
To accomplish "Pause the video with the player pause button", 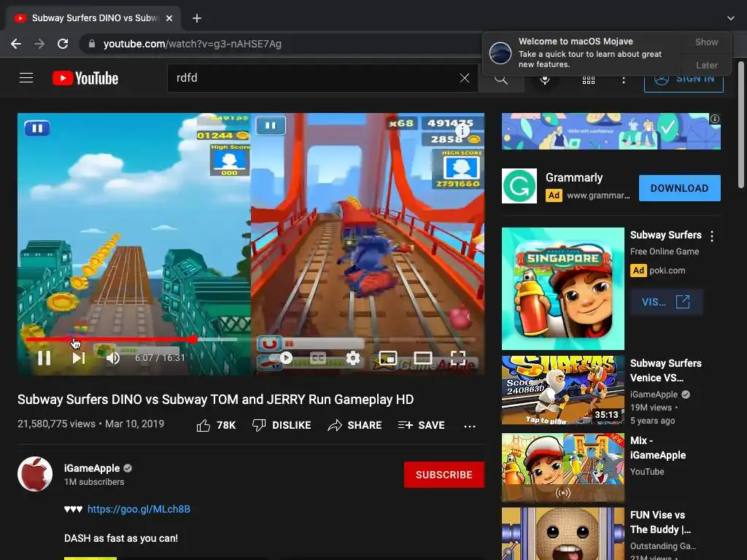I will 44,357.
